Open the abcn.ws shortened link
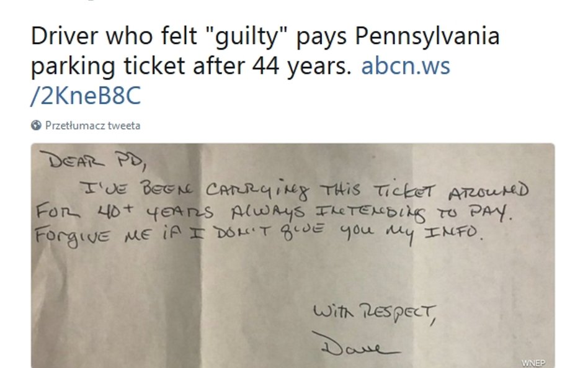The width and height of the screenshot is (588, 368). (406, 66)
